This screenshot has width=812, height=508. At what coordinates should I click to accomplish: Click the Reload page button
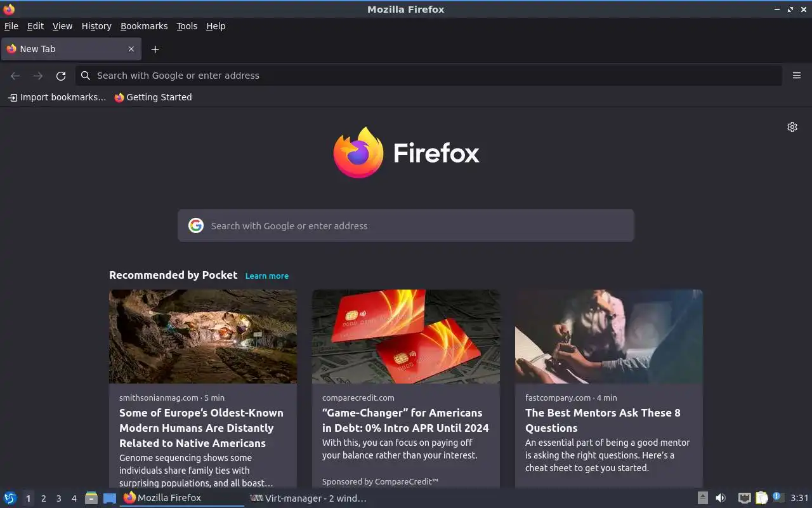[61, 76]
